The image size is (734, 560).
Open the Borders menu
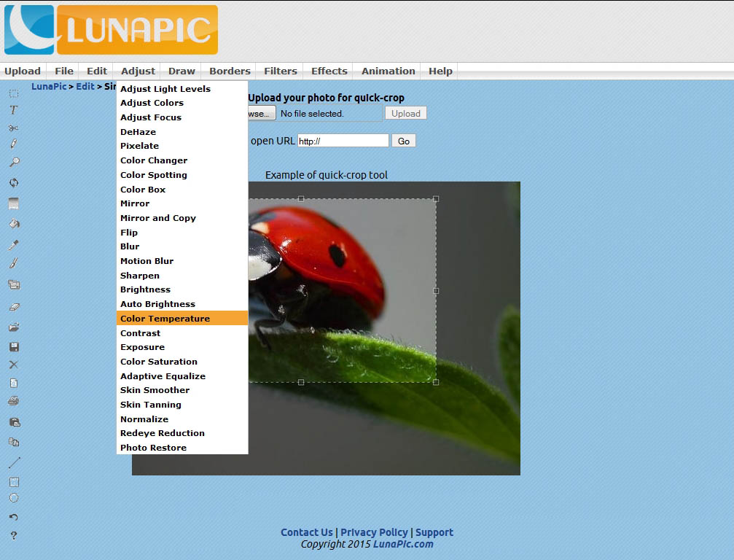229,71
